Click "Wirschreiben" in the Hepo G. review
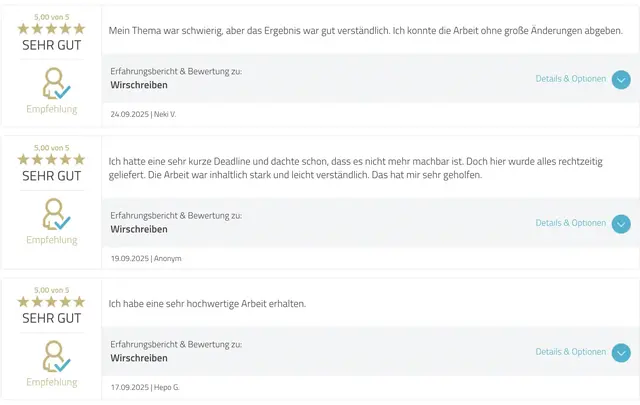This screenshot has height=405, width=640. pyautogui.click(x=139, y=358)
